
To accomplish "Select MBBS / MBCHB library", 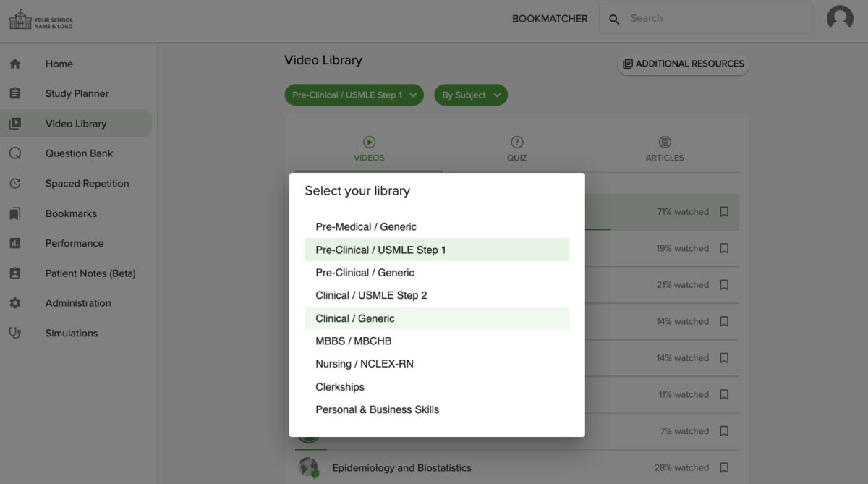I will (437, 341).
